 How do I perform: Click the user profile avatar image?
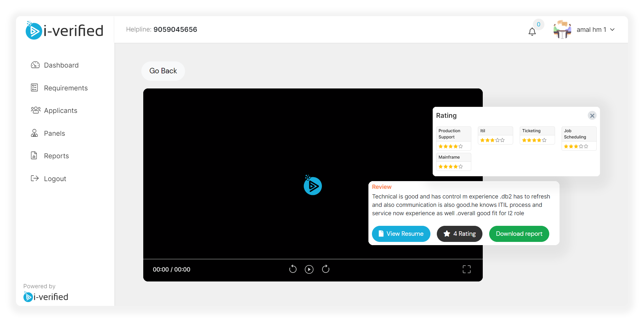pos(562,30)
